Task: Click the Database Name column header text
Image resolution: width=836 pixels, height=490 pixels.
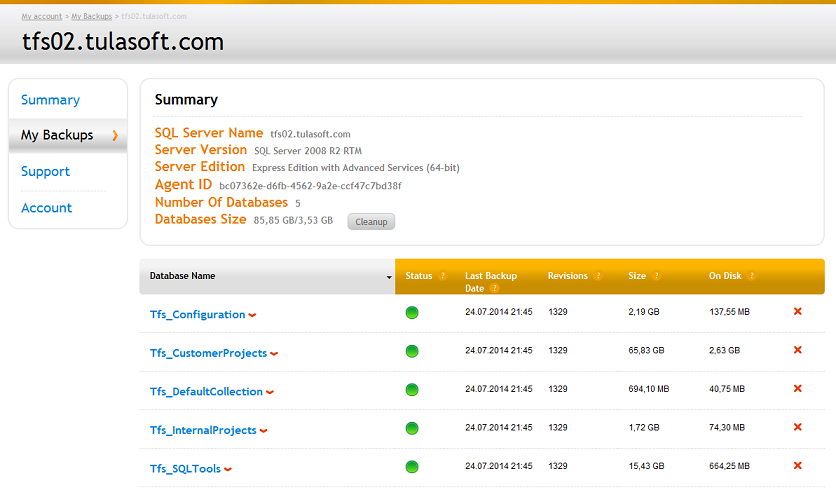Action: 182,276
